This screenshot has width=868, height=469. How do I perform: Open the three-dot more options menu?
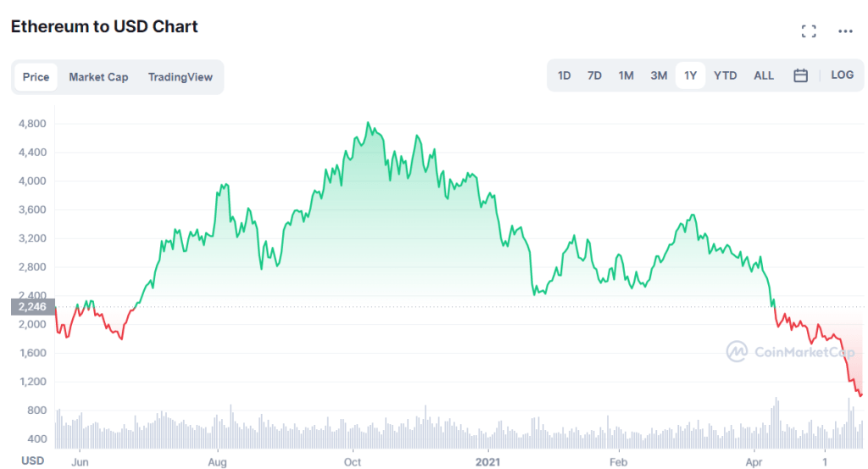(x=845, y=31)
